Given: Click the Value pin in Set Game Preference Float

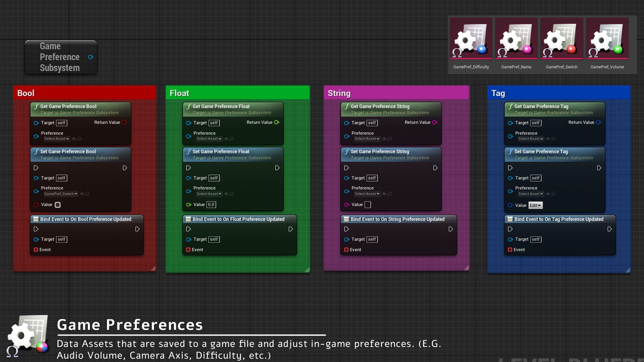Looking at the screenshot, I should pos(189,205).
